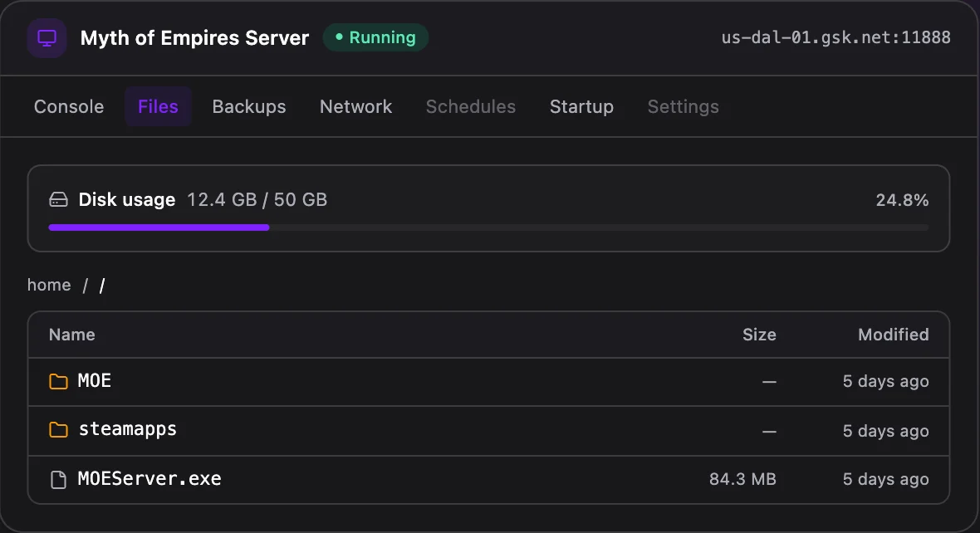
Task: Click the home breadcrumb link
Action: pyautogui.click(x=49, y=285)
